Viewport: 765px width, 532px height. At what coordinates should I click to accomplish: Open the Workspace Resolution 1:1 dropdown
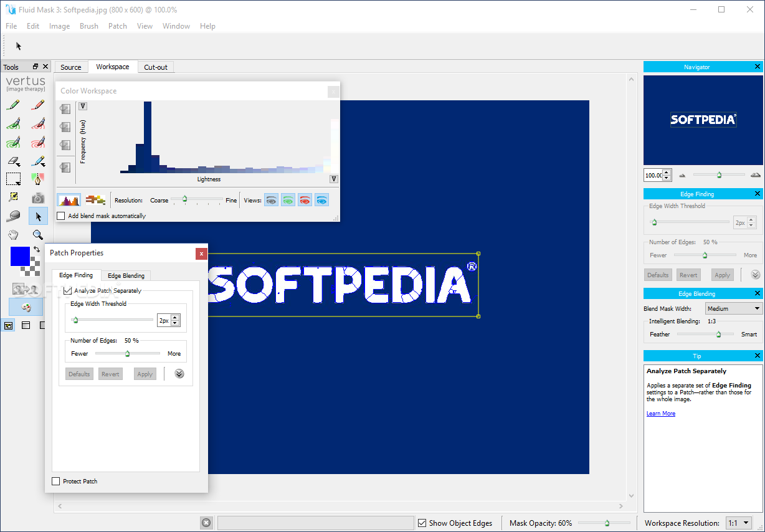(x=738, y=523)
